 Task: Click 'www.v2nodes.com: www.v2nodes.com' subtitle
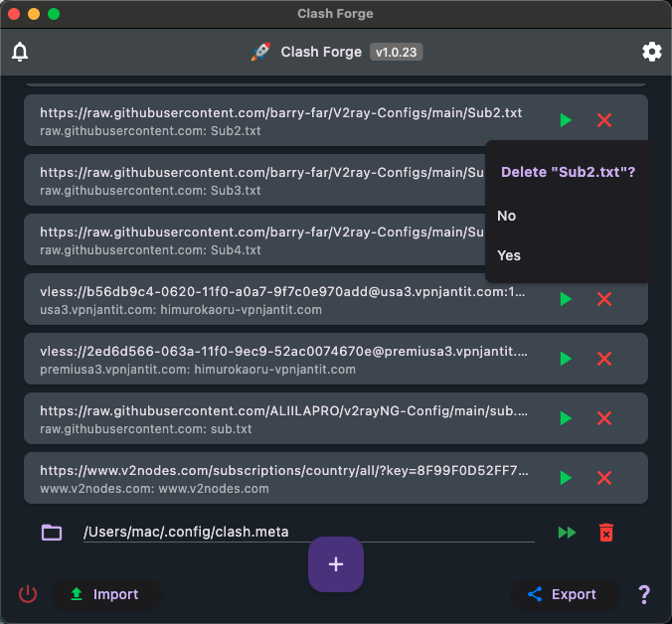[x=154, y=488]
